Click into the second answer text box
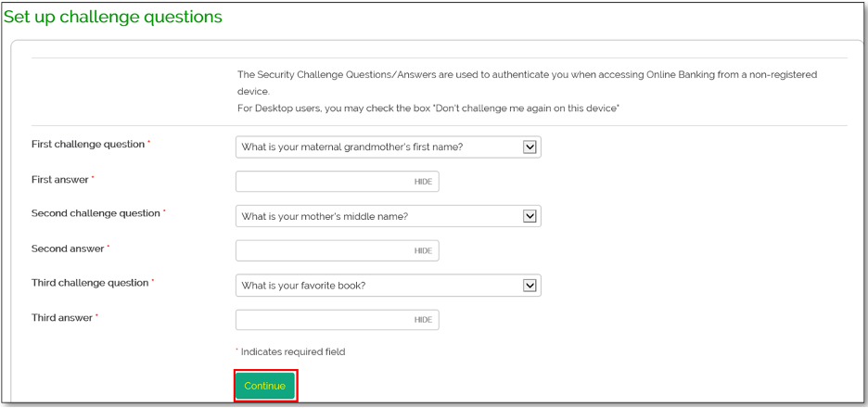 tap(322, 250)
